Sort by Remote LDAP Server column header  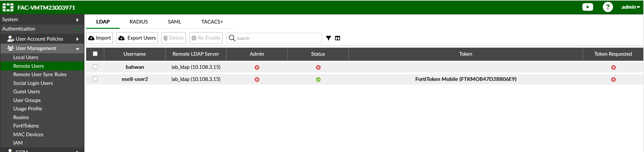click(196, 54)
